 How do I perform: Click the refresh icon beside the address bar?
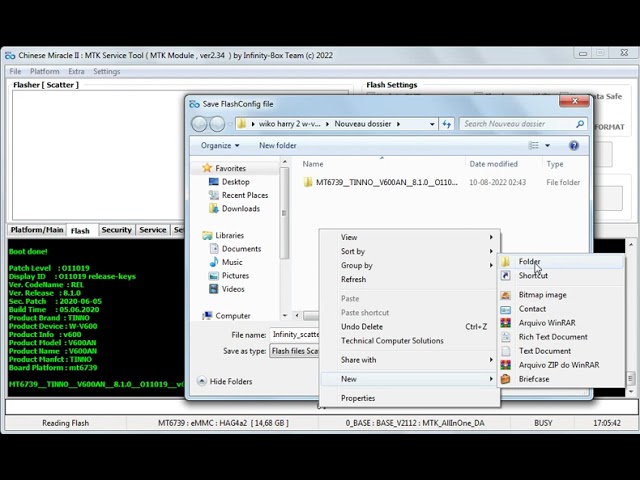point(447,124)
